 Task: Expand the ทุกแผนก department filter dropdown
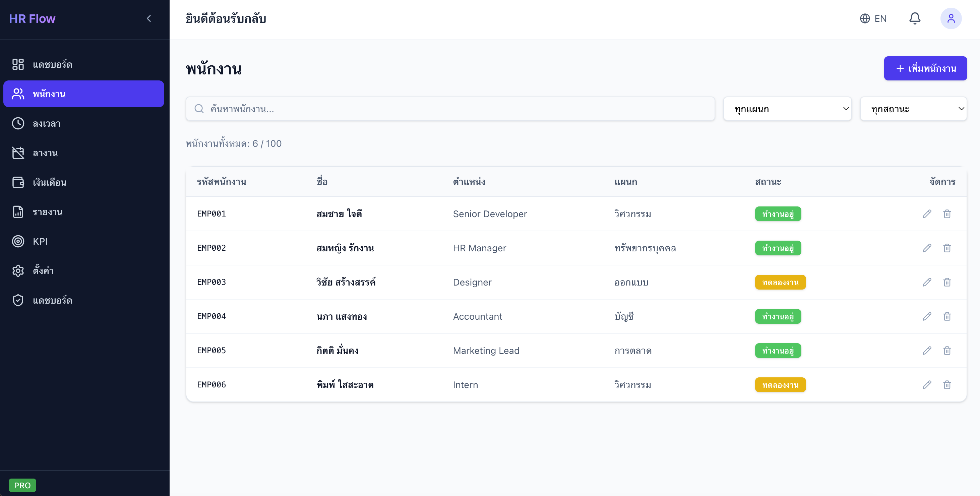point(787,109)
